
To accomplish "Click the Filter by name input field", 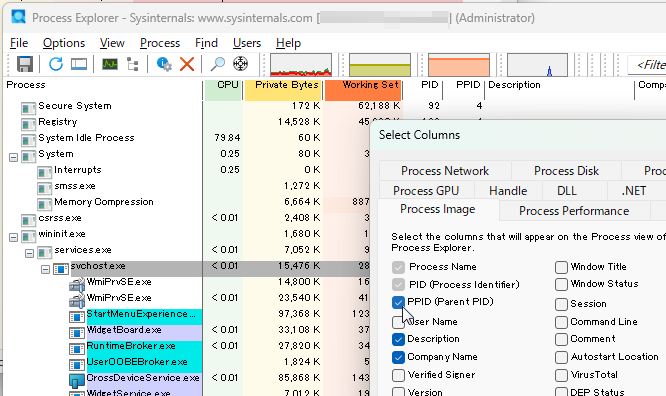I will point(647,65).
